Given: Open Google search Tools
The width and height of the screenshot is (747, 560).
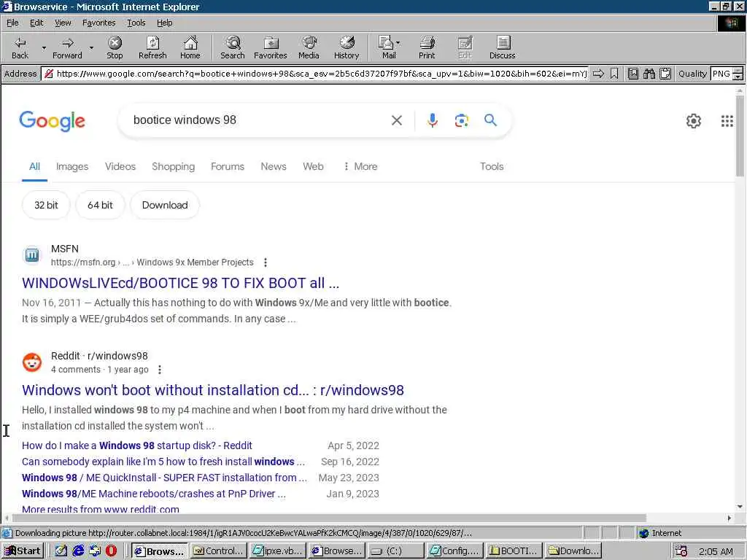Looking at the screenshot, I should point(492,166).
